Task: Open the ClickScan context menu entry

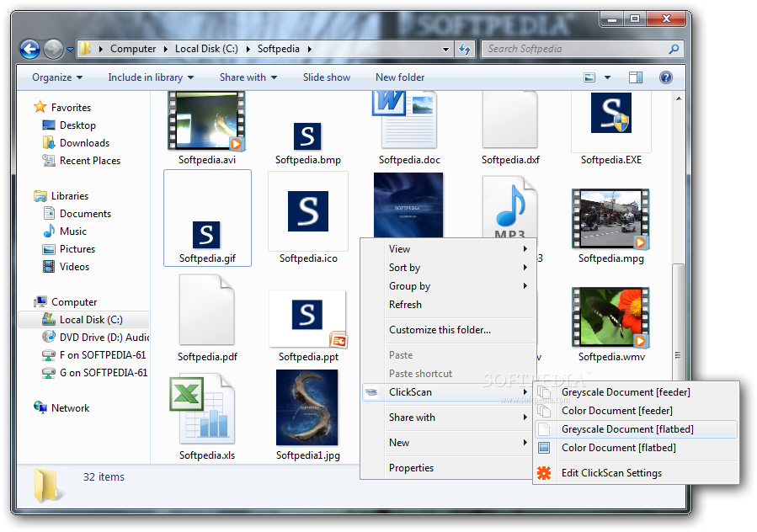Action: tap(446, 392)
